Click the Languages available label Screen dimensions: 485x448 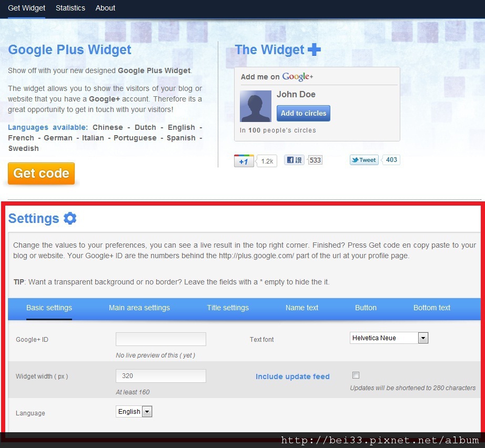[48, 127]
